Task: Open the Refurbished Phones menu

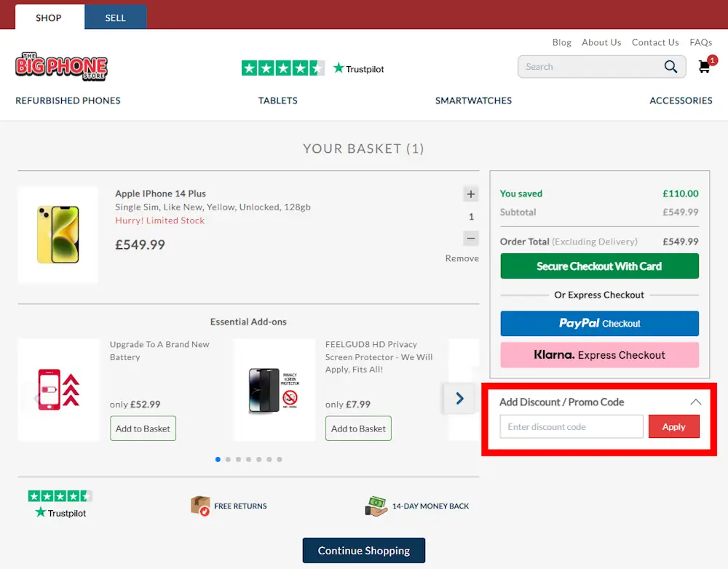Action: [x=68, y=100]
